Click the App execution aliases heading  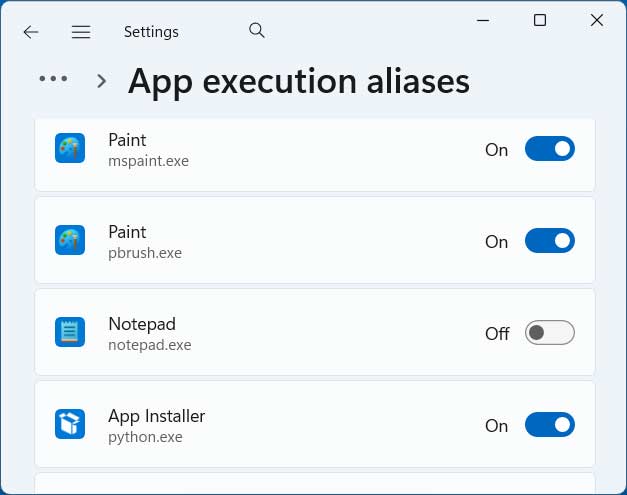(x=299, y=81)
